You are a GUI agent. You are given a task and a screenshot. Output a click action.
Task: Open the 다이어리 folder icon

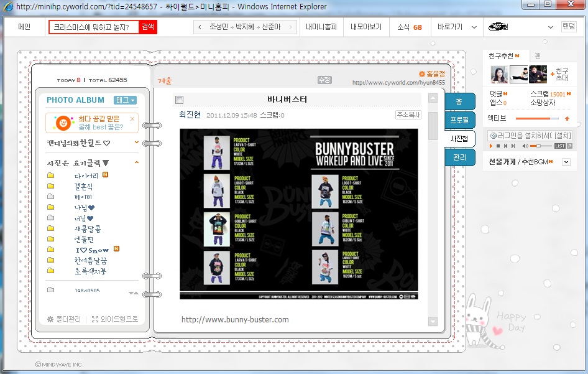(50, 175)
